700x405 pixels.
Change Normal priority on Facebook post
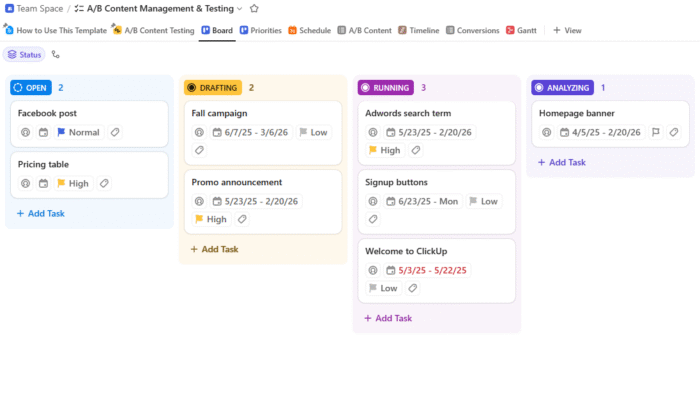(79, 132)
